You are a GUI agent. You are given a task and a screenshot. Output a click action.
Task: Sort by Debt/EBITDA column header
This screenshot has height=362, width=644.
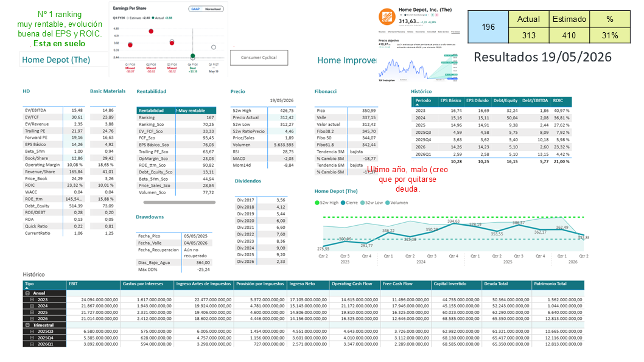[x=535, y=101]
